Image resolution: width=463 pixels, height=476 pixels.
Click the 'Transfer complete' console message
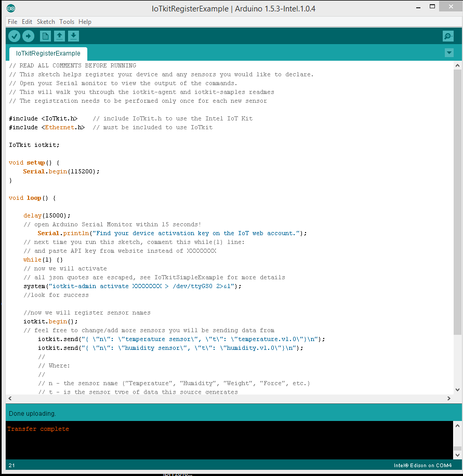coord(38,429)
